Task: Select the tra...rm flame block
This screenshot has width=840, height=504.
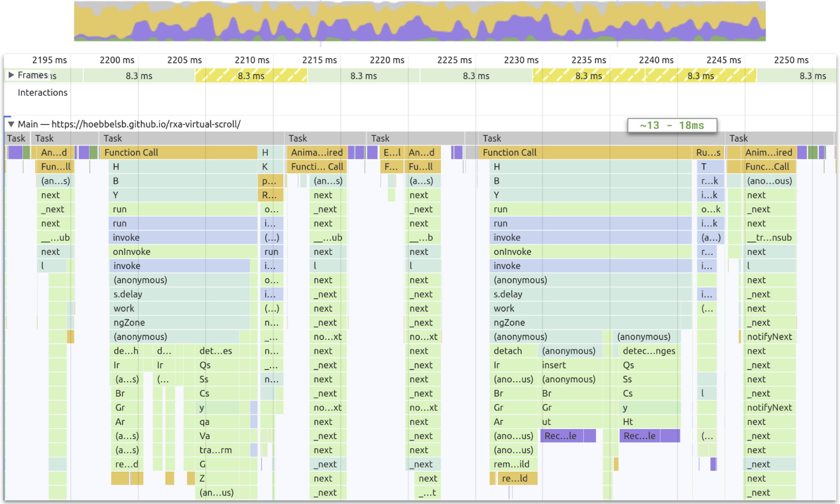Action: coord(216,450)
